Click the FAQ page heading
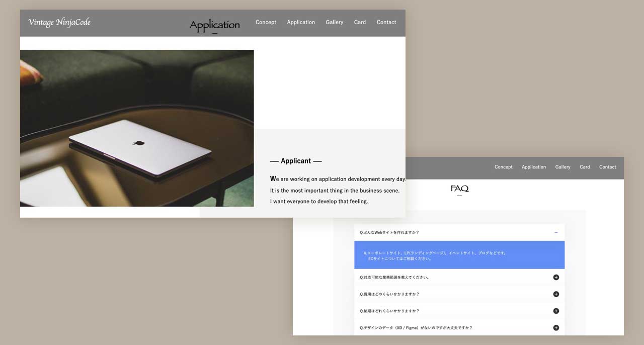Image resolution: width=644 pixels, height=345 pixels. [x=459, y=189]
